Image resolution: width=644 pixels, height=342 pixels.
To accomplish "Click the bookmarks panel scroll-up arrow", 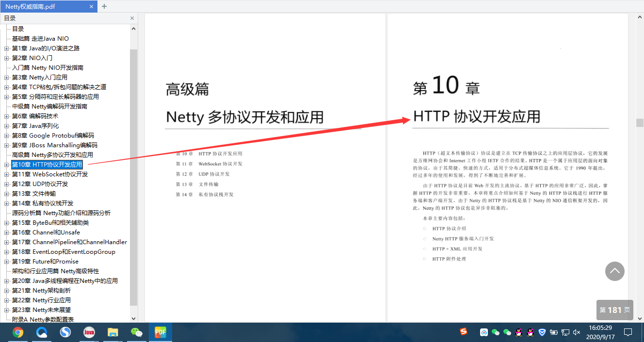I will [134, 28].
